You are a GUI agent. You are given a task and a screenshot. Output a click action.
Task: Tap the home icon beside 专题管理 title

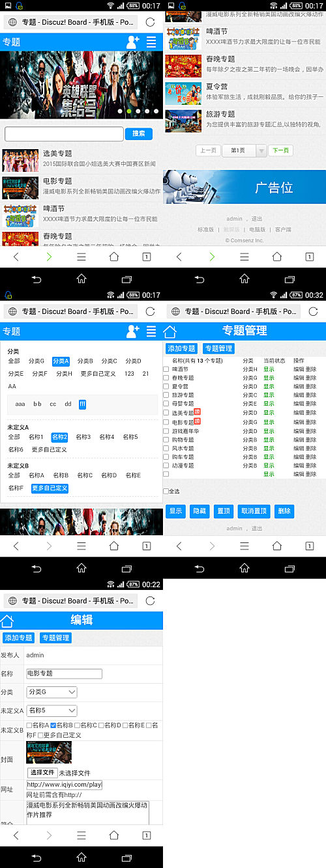pos(170,331)
